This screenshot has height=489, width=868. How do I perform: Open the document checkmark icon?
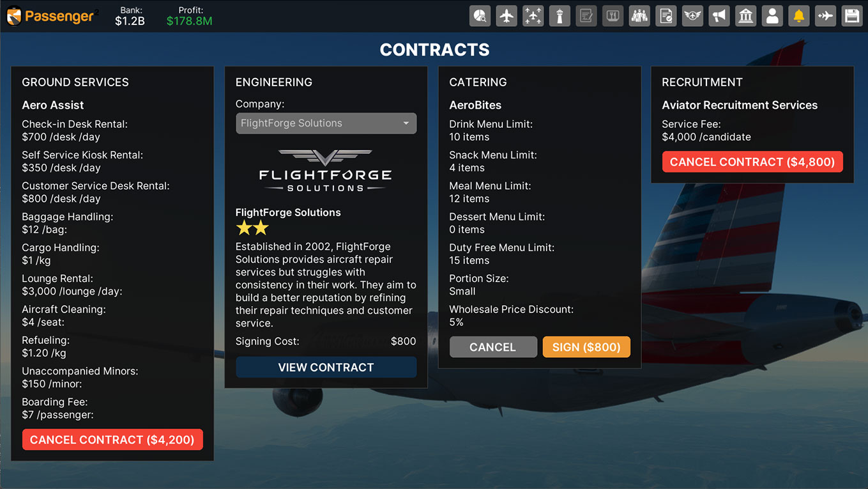666,16
